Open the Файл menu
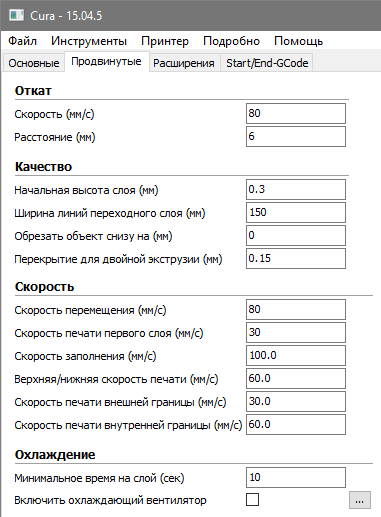 22,41
